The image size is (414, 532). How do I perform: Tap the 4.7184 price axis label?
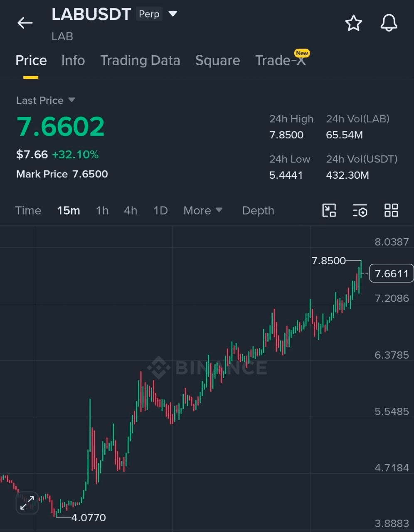[x=392, y=468]
